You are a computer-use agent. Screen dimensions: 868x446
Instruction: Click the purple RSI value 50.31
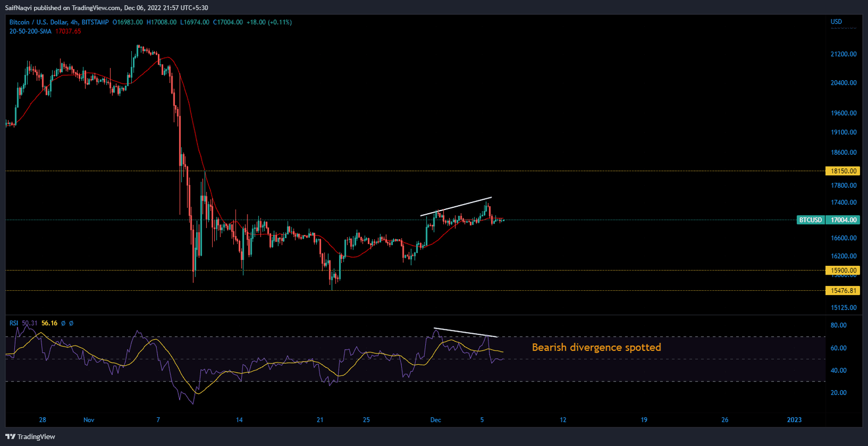pyautogui.click(x=30, y=323)
